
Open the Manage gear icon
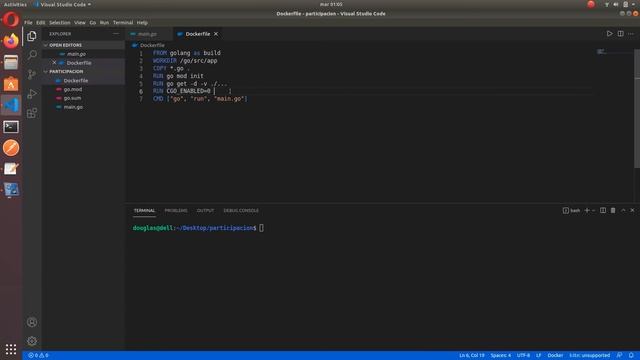[x=32, y=341]
